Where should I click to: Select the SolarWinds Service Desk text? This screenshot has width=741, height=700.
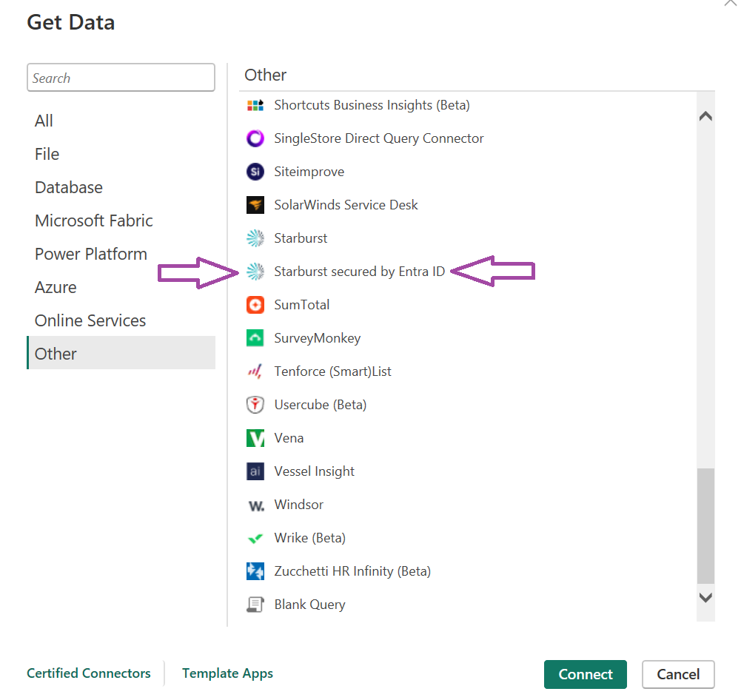[346, 205]
